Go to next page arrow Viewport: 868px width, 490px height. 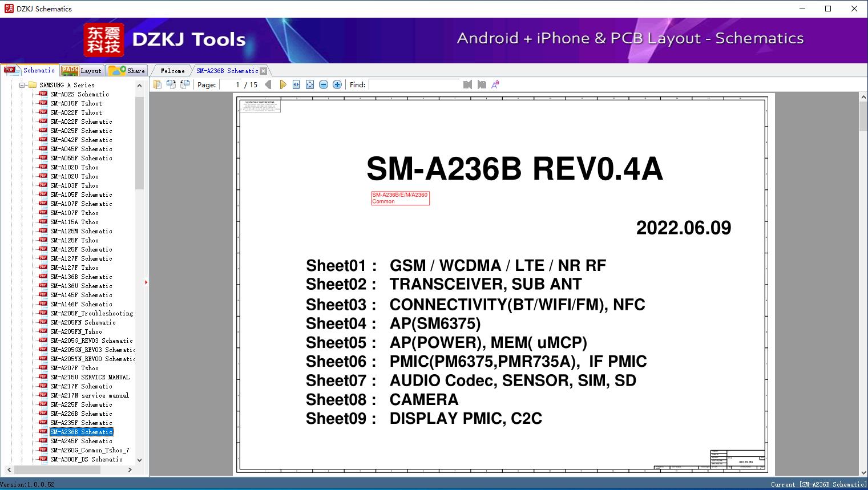282,84
